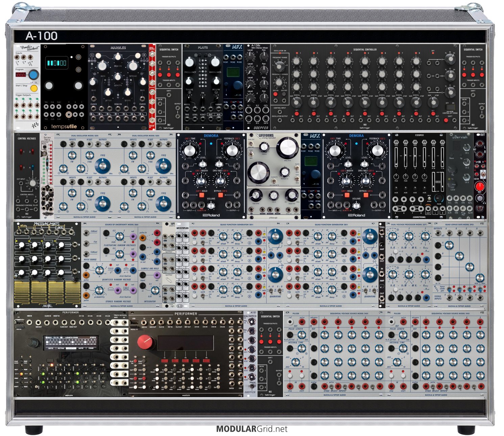Toggle the BYPASS button on left Demora
The image size is (504, 436).
pyautogui.click(x=220, y=195)
